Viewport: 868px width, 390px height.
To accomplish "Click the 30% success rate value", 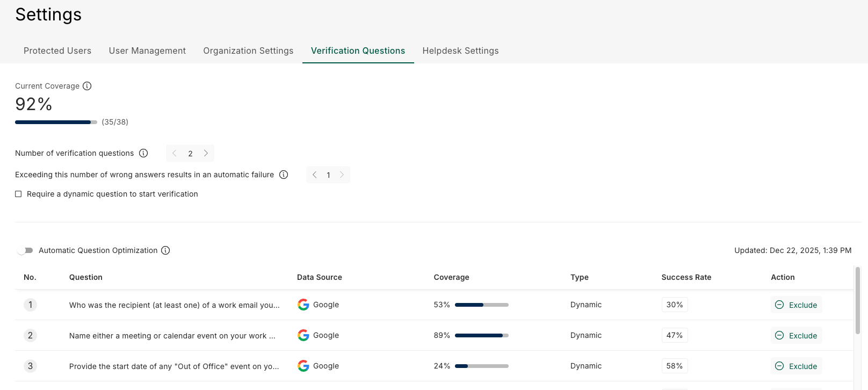I will [675, 305].
